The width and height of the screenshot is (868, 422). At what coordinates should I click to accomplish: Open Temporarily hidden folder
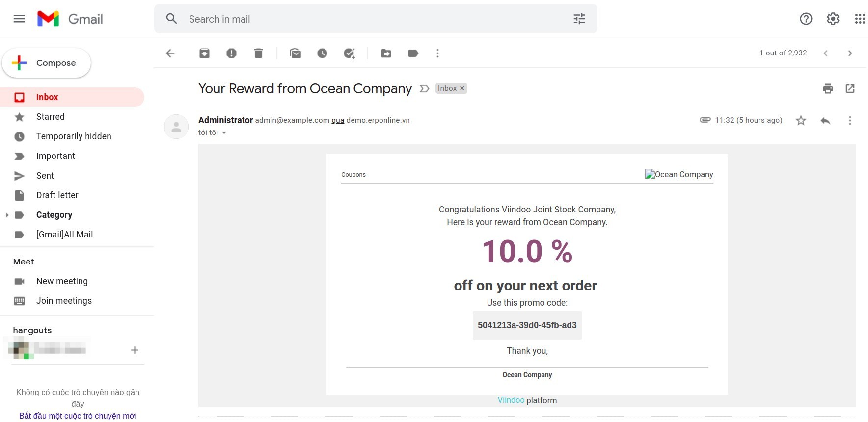[72, 136]
